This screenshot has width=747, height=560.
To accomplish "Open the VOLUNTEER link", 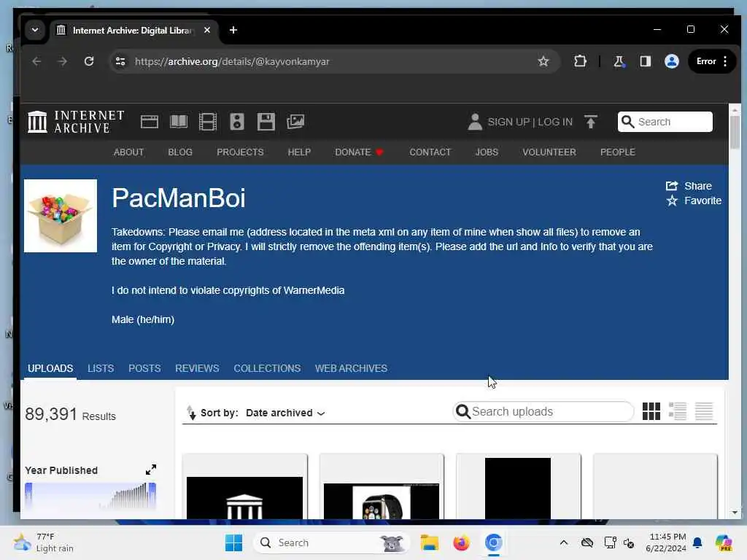I will 549,152.
